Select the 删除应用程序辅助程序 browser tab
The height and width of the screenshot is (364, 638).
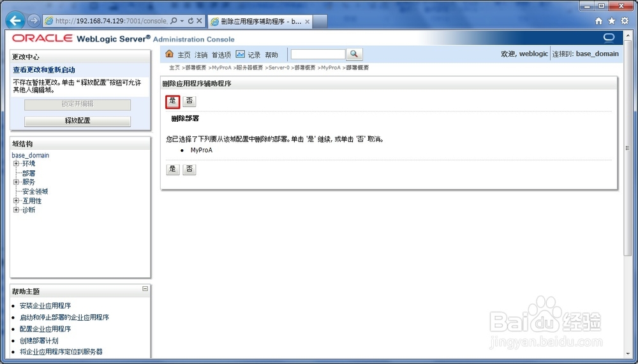[x=260, y=22]
